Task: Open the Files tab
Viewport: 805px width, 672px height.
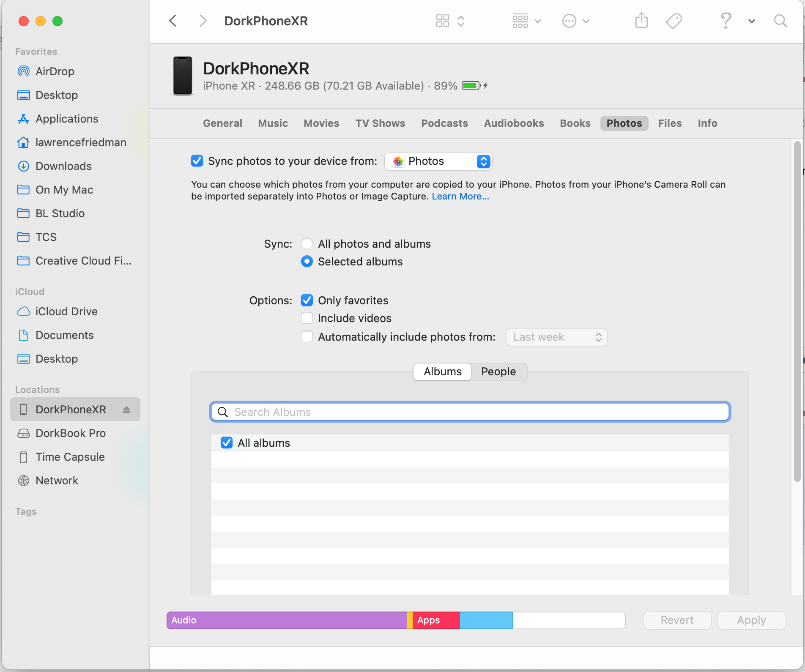Action: pyautogui.click(x=670, y=123)
